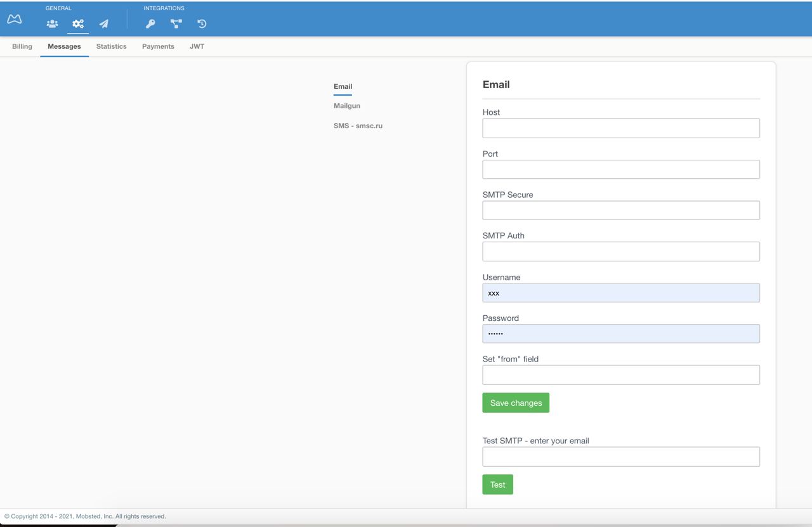Click the Mobsted crown logo icon

pyautogui.click(x=14, y=19)
